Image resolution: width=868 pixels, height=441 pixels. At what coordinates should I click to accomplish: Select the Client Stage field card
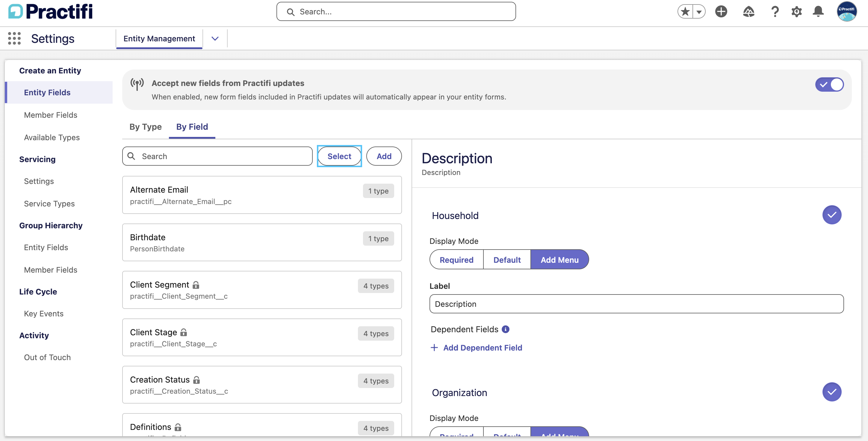262,338
